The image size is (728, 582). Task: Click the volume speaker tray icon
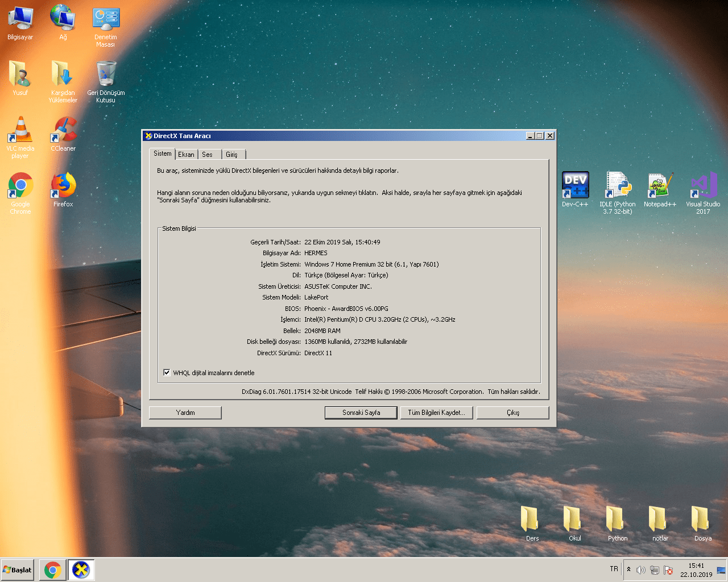(x=641, y=570)
